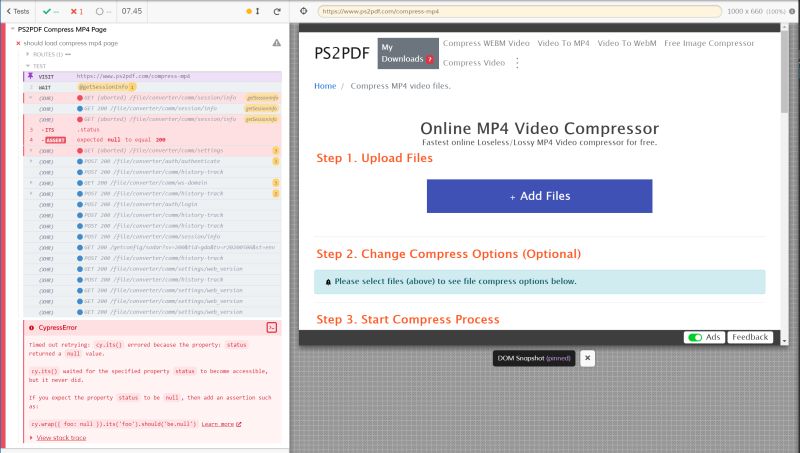
Task: Expand the grouped ws-domain request chevron
Action: (x=31, y=183)
